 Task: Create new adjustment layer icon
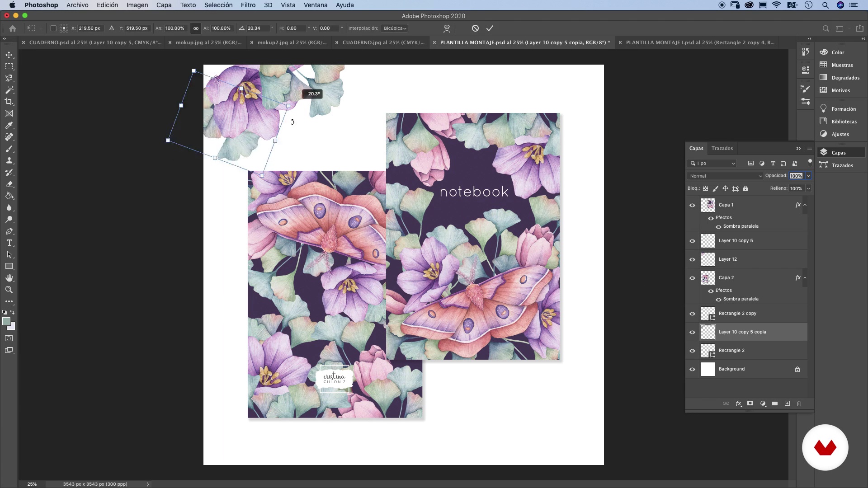(x=763, y=404)
